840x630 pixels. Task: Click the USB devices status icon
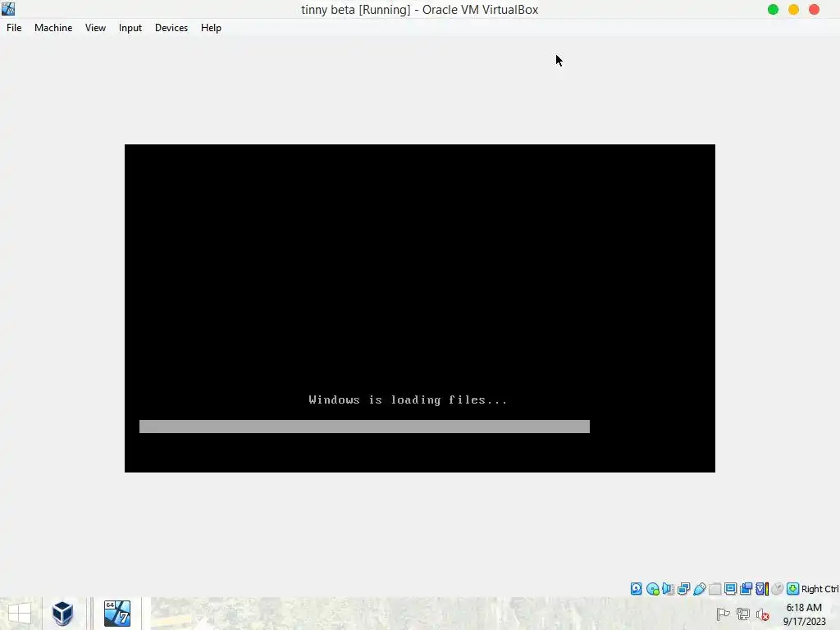tap(699, 589)
